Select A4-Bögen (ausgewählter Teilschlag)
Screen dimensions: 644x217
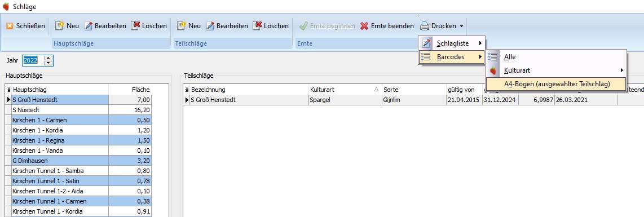556,84
